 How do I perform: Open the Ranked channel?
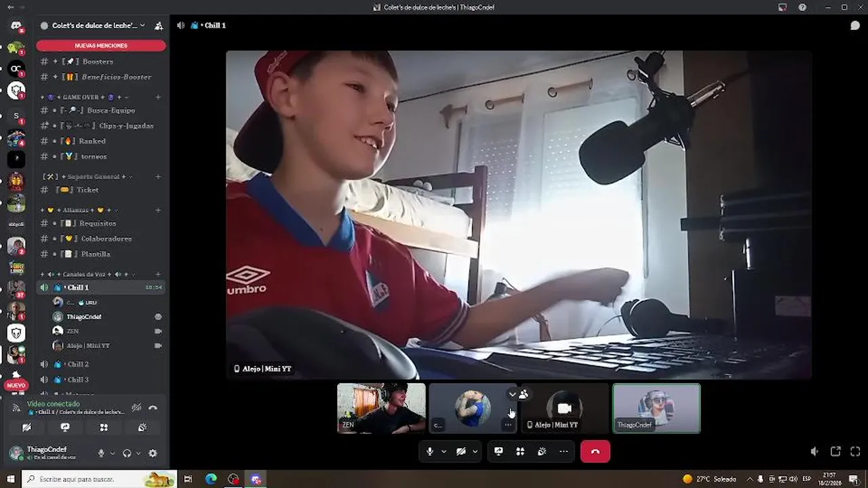click(x=101, y=141)
